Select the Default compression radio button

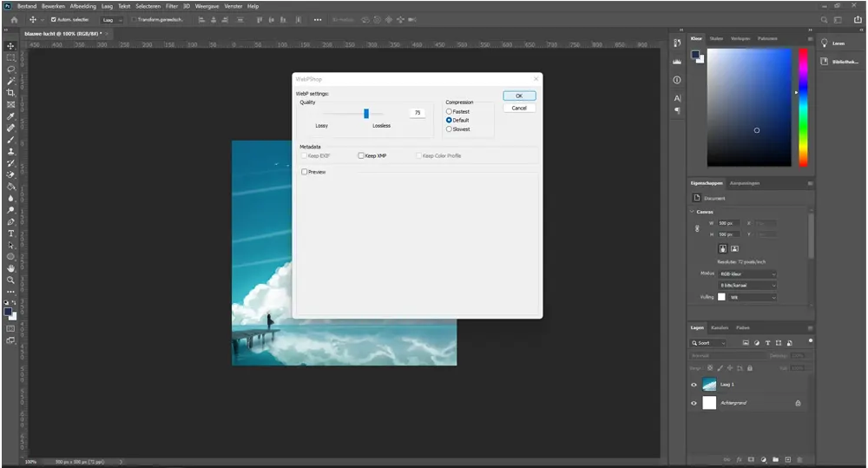pyautogui.click(x=449, y=120)
